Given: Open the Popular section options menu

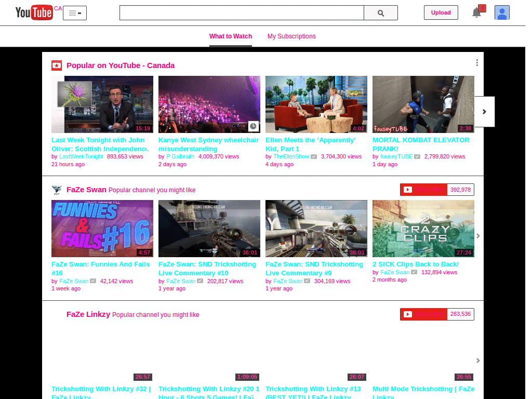Looking at the screenshot, I should [x=477, y=62].
